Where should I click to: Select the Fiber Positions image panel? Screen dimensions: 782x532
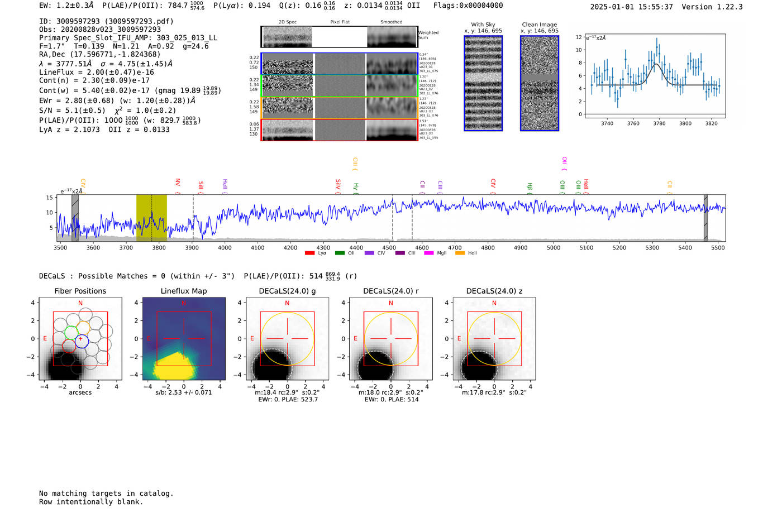[x=80, y=339]
